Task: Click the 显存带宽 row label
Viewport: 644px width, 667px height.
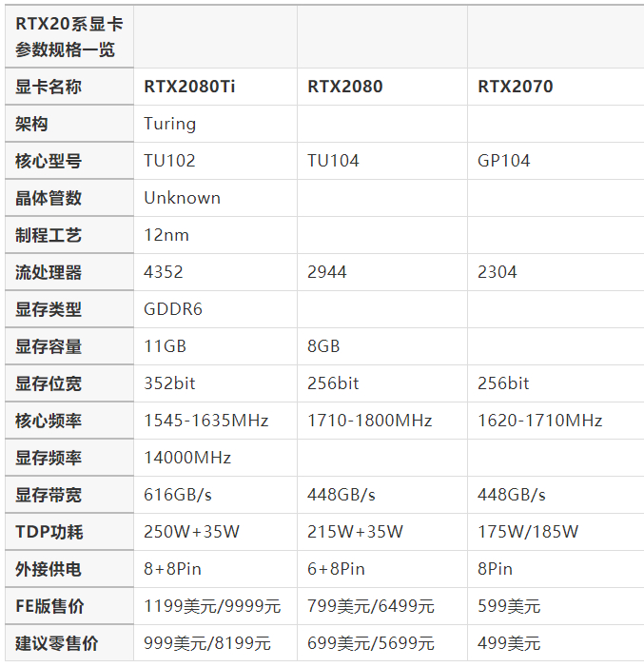Action: pos(49,495)
